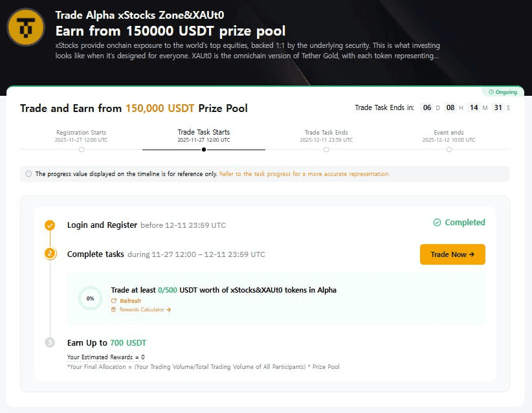Click the green Completed checkmark status

459,223
